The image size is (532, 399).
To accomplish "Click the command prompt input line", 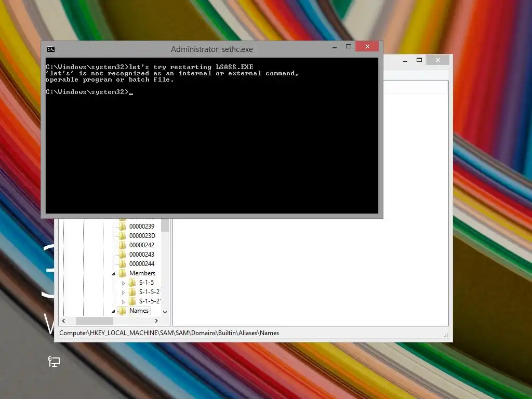I will (89, 92).
